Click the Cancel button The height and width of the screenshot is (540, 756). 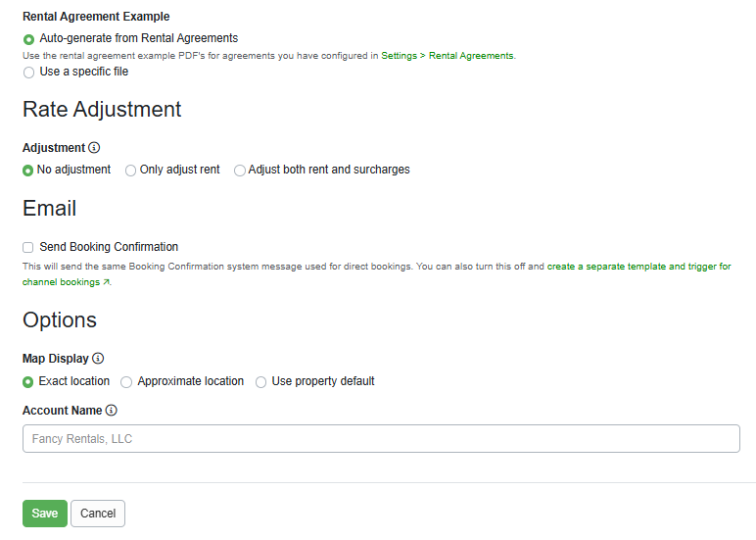98,513
